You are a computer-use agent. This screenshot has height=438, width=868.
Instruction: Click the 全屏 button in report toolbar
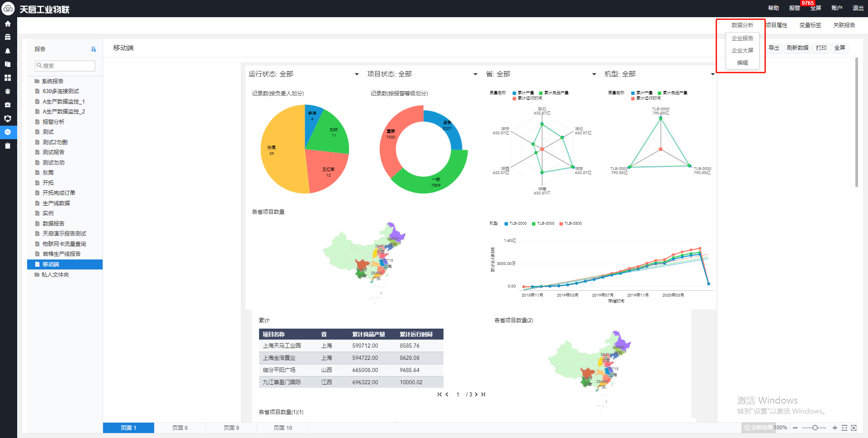pos(840,48)
